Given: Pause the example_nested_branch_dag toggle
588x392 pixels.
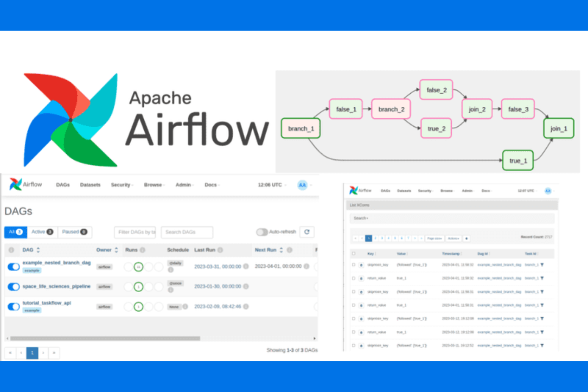Looking at the screenshot, I should coord(14,267).
